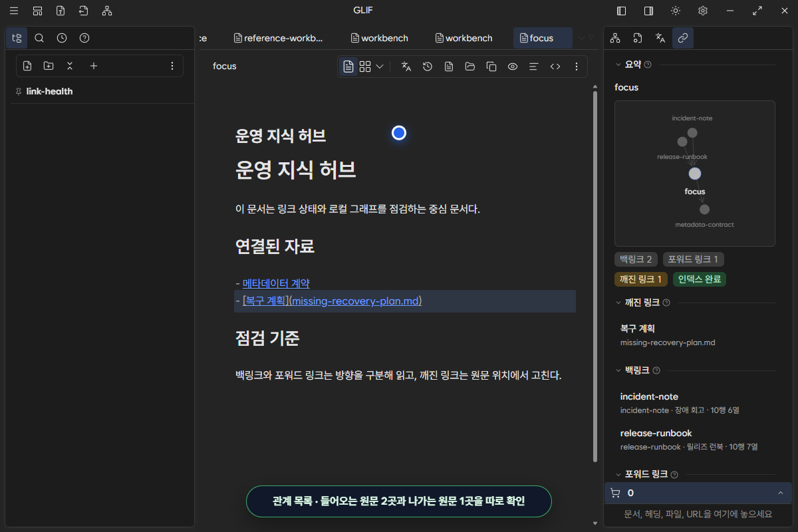
Task: Open the file-link tab in the right panel
Action: [x=638, y=38]
